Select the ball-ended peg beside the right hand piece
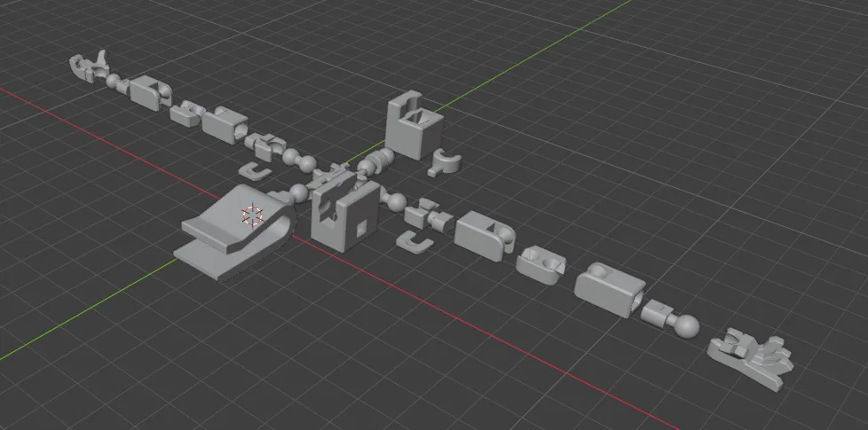 coord(670,319)
